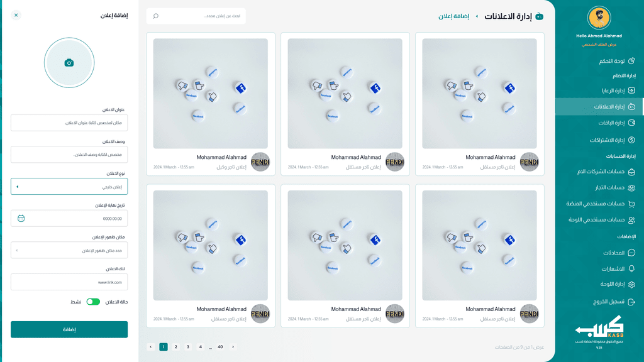This screenshot has width=644, height=362.
Task: Close the إضافة إعلان panel
Action: (16, 15)
